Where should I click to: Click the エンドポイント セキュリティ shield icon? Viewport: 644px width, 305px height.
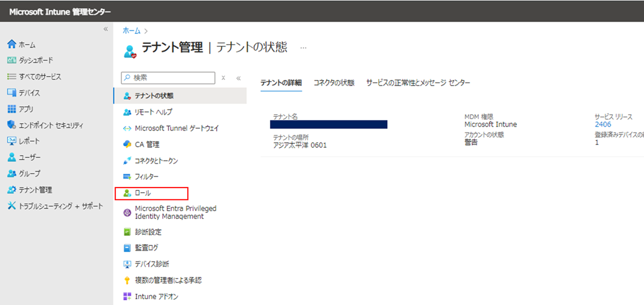[12, 125]
